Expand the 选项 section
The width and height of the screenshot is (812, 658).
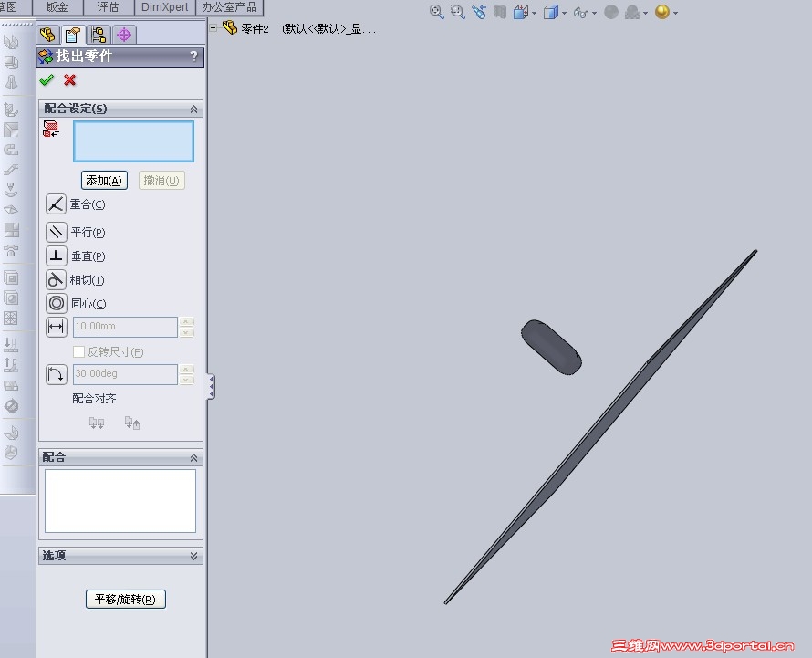[x=193, y=556]
